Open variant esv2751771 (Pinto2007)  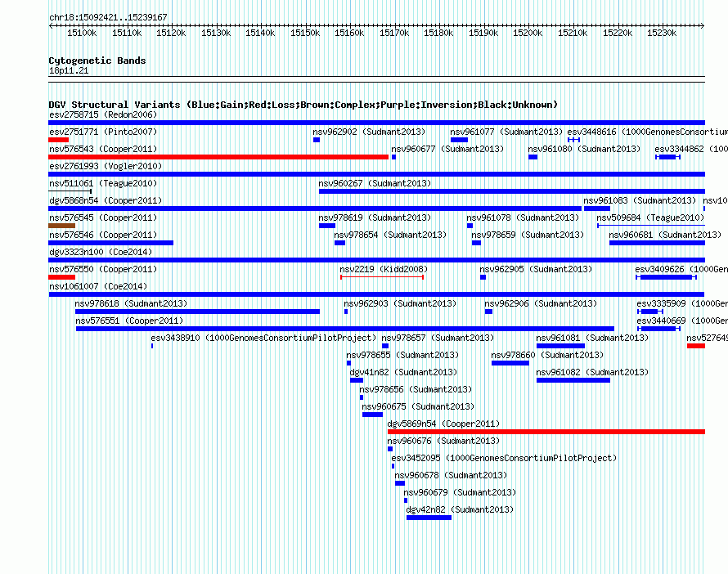tap(103, 132)
